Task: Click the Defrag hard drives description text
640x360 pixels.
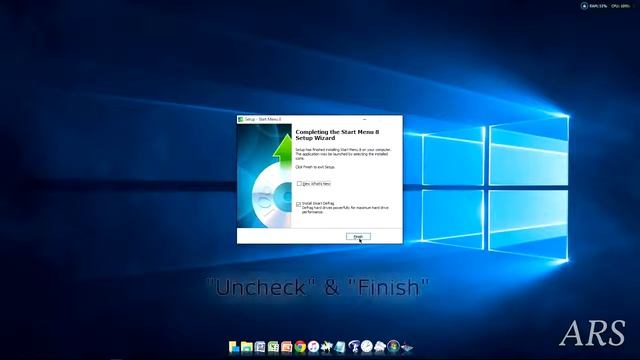Action: click(x=345, y=210)
